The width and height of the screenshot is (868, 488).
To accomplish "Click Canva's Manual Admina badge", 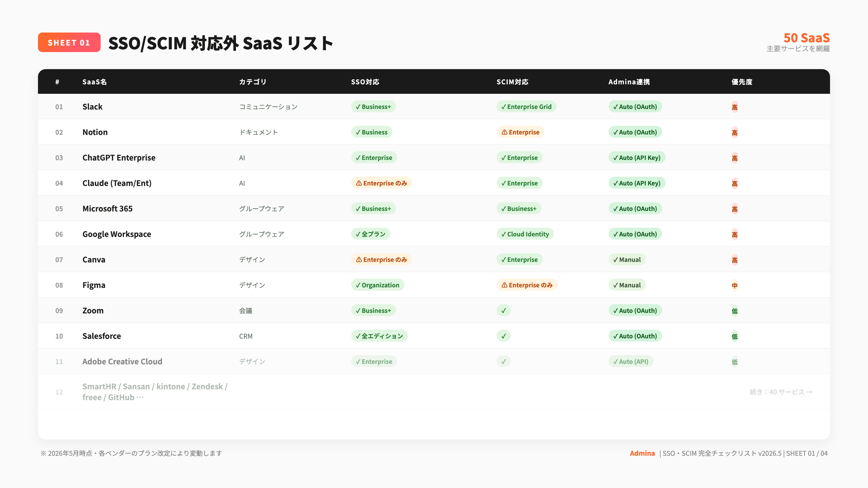I will 627,260.
